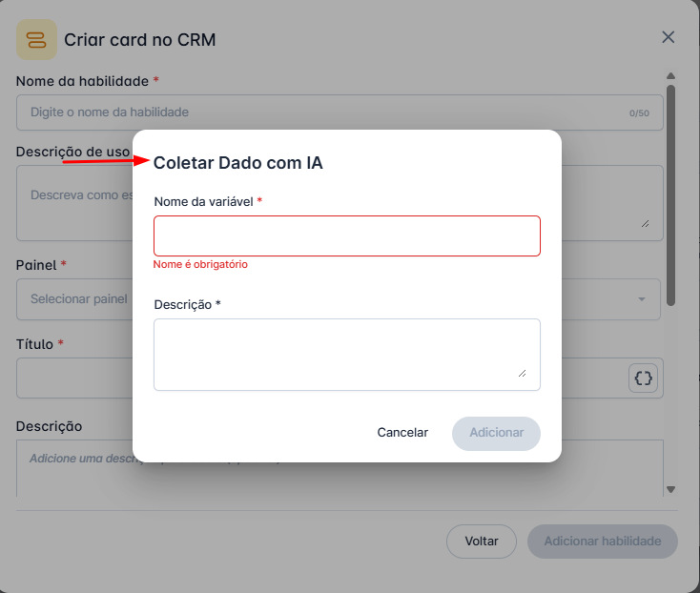Click the modal Descrição textarea resize handle

[522, 373]
